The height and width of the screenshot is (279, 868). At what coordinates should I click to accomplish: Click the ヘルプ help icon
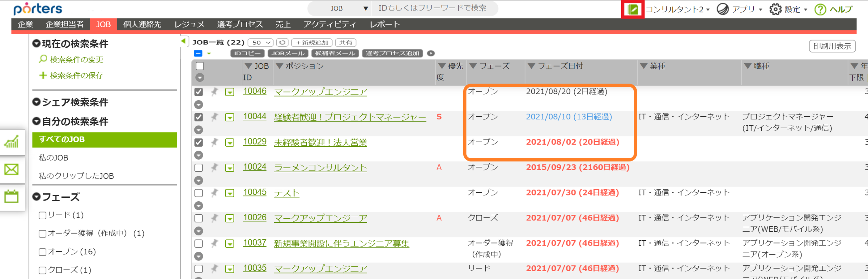click(x=820, y=9)
